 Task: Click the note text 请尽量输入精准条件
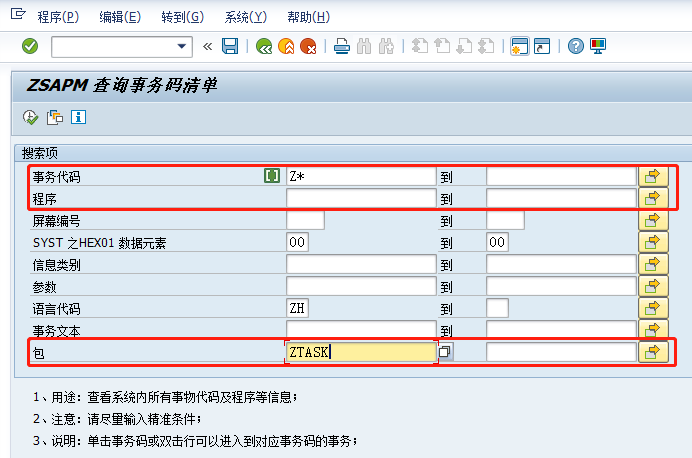(x=144, y=419)
